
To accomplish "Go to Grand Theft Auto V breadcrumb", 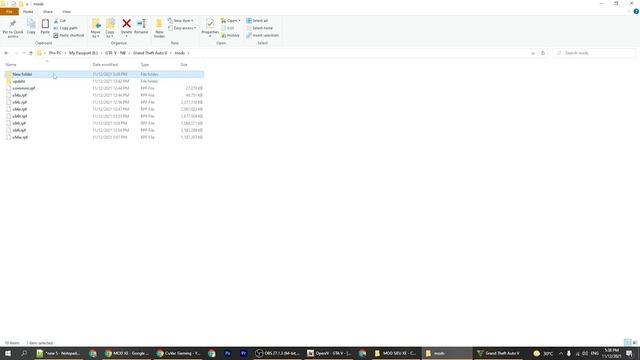I will [150, 53].
